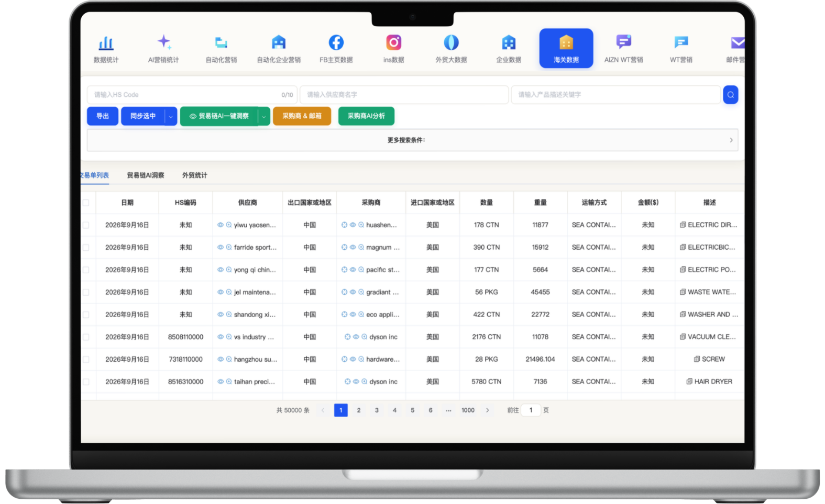Click the copy icon beside HAIR DRYER description
Image resolution: width=825 pixels, height=504 pixels.
tap(689, 382)
